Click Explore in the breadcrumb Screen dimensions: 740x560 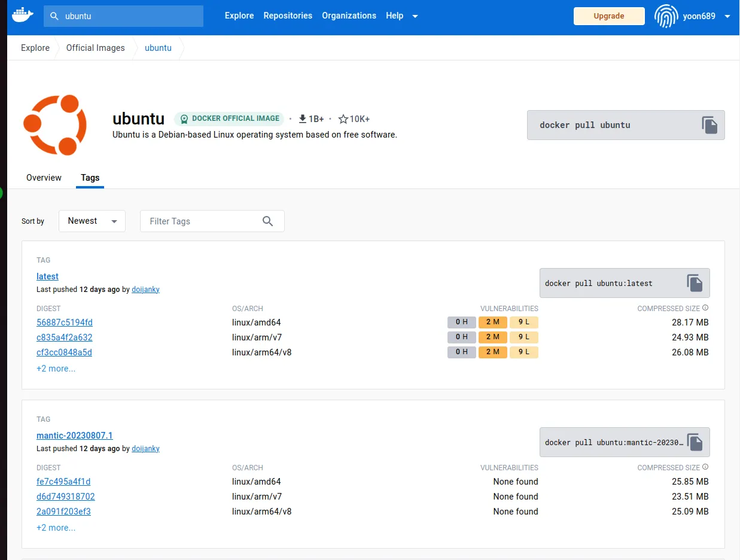point(35,48)
